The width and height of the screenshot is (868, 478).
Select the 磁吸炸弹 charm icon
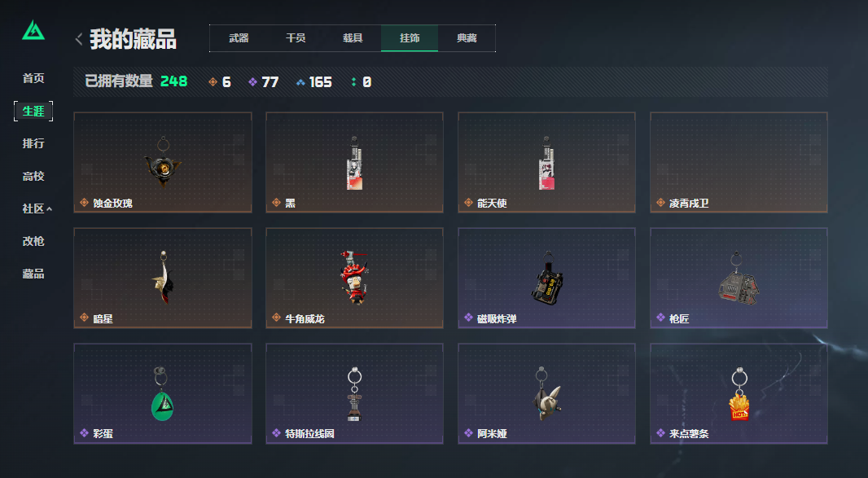547,278
